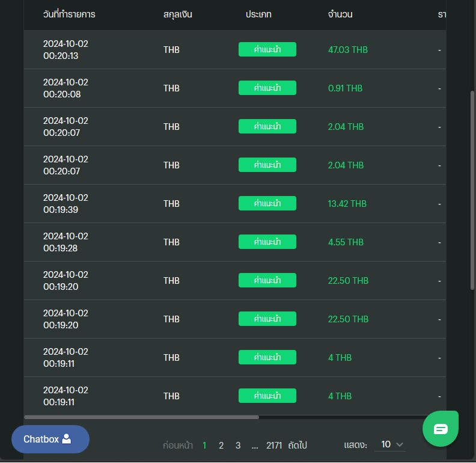Click the chevron beside the 10 selector
Viewport: 476px width, 463px height.
point(400,444)
